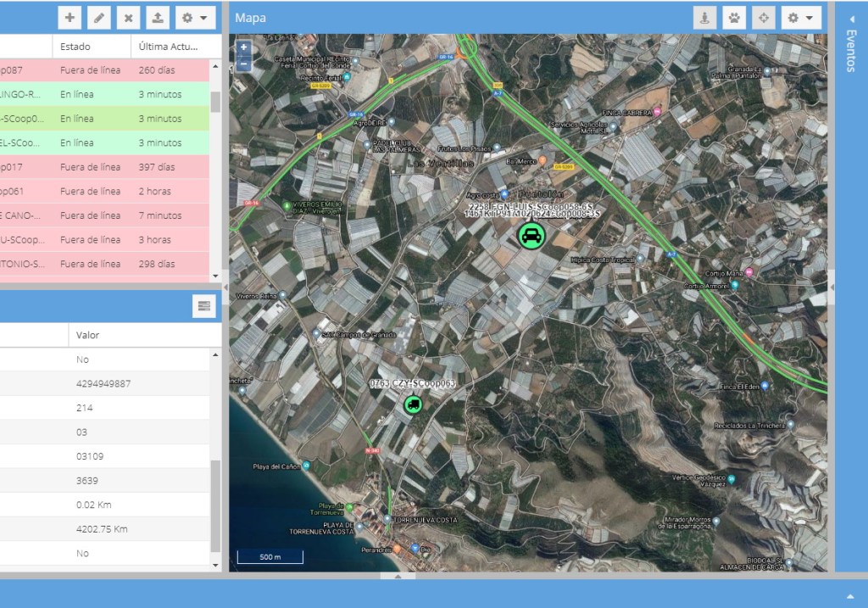This screenshot has height=608, width=868.
Task: Expand the bottom panel with the arrow
Action: 850,594
